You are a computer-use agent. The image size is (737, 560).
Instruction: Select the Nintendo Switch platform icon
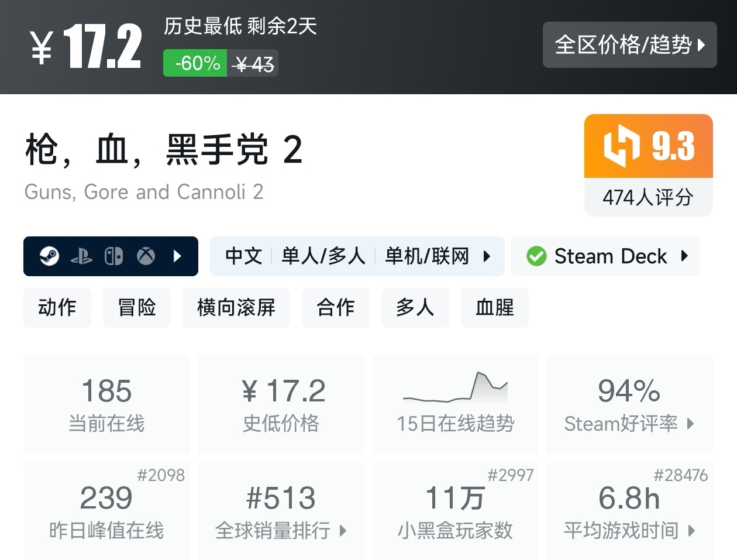pyautogui.click(x=115, y=256)
